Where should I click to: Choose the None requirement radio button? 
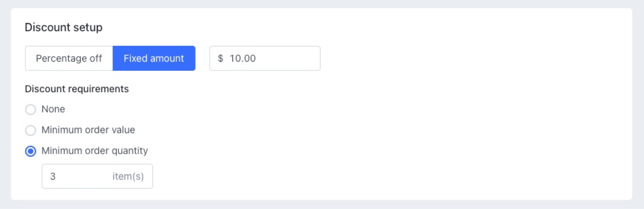click(x=31, y=110)
